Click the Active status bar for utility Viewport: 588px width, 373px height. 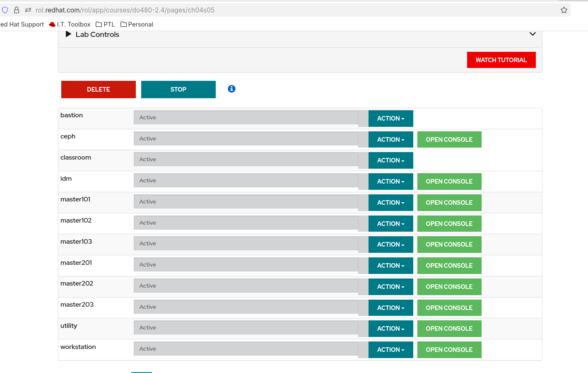point(246,328)
